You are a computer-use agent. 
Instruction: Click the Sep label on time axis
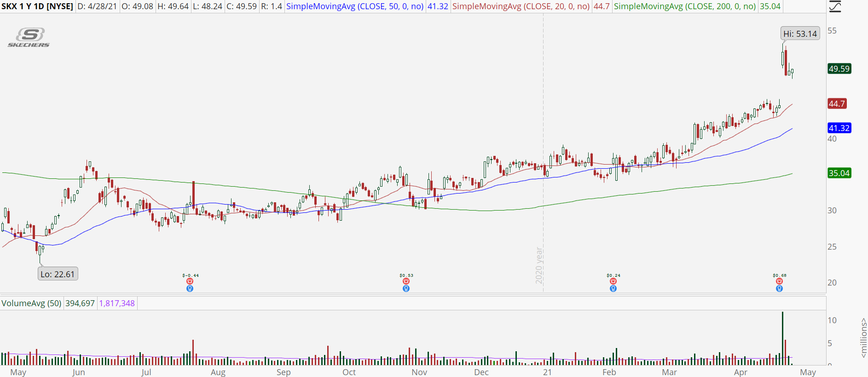(x=284, y=372)
